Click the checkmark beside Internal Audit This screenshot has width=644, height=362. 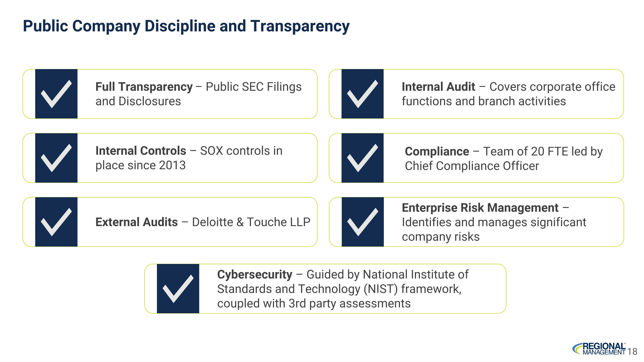[363, 94]
